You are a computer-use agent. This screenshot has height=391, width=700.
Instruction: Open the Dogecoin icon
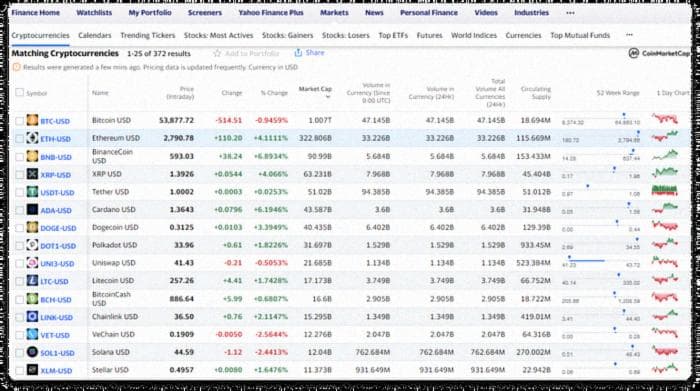pos(32,228)
